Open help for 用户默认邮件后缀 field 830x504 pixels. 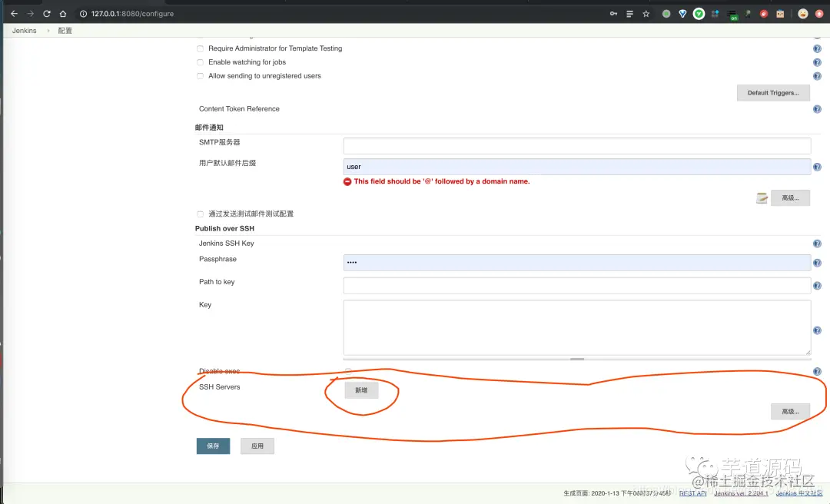click(x=817, y=167)
